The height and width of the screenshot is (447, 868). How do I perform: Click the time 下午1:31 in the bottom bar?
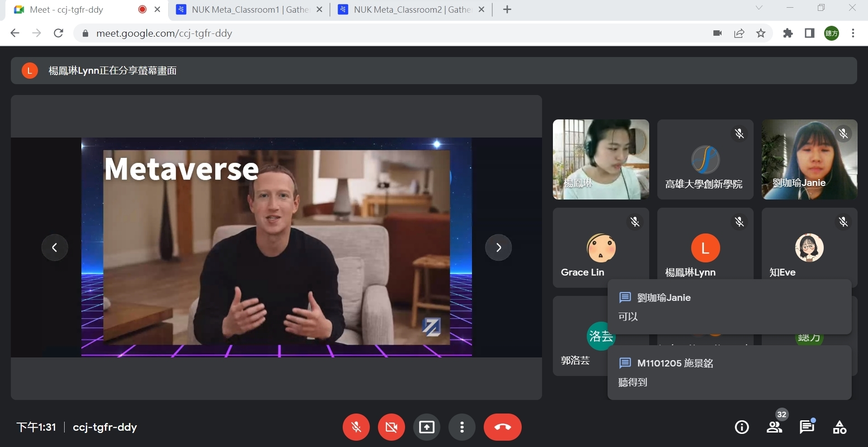(x=36, y=427)
